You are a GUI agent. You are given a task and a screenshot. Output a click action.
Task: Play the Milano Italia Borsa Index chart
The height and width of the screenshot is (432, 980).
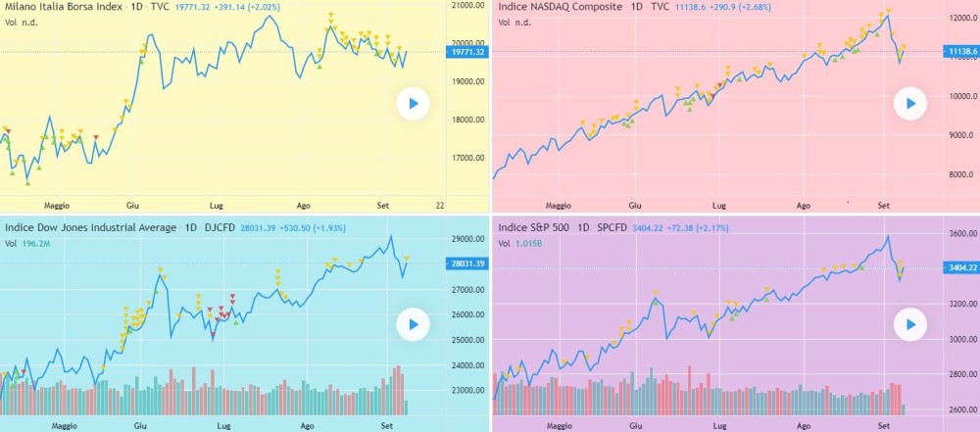point(413,103)
